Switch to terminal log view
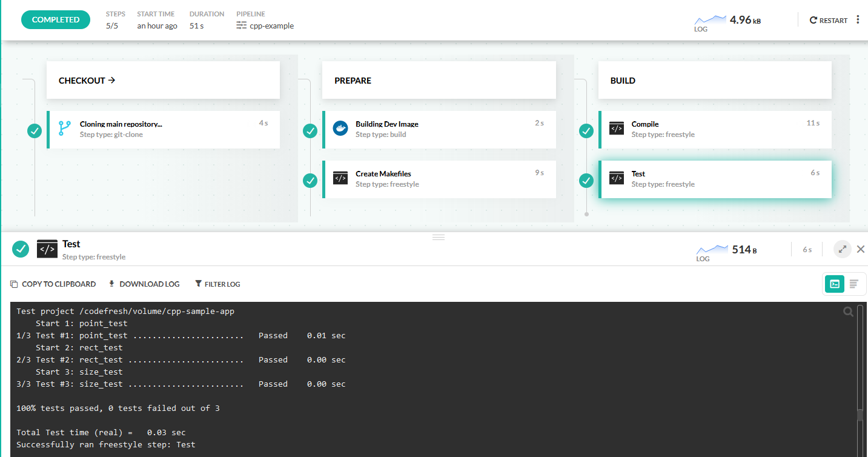The width and height of the screenshot is (868, 457). (x=834, y=284)
